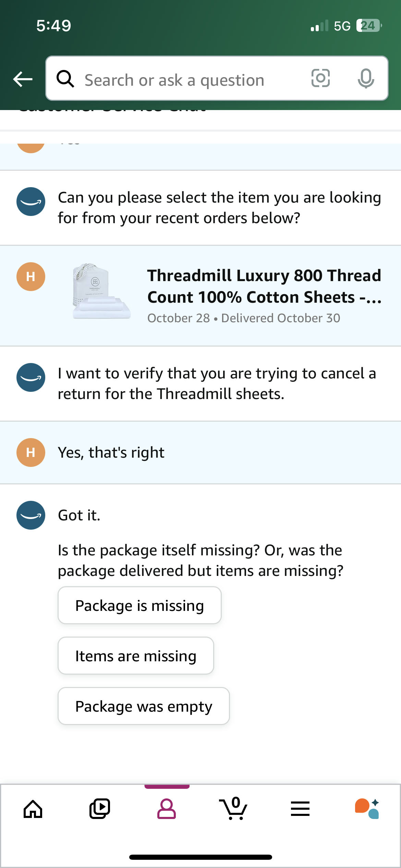Tap the search magnifier icon

coord(65,79)
